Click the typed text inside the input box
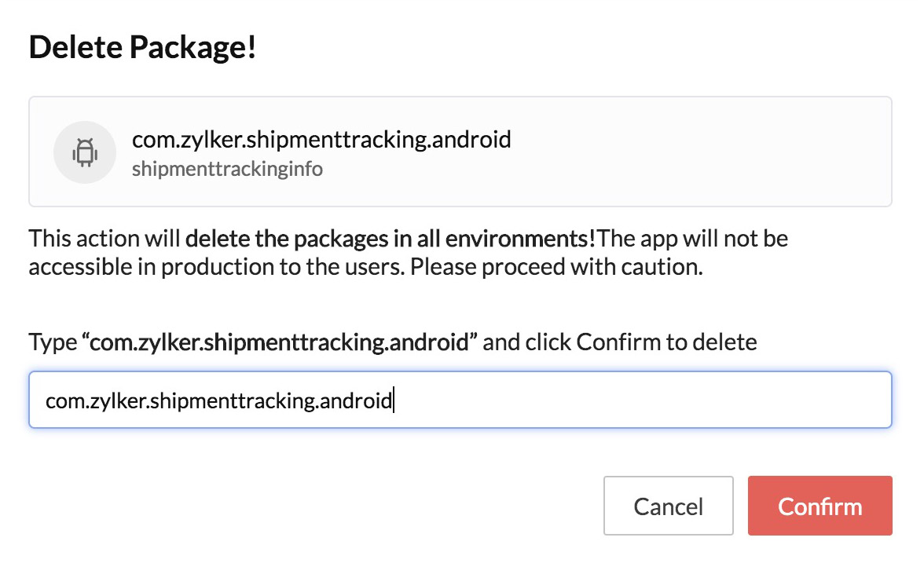 (218, 400)
